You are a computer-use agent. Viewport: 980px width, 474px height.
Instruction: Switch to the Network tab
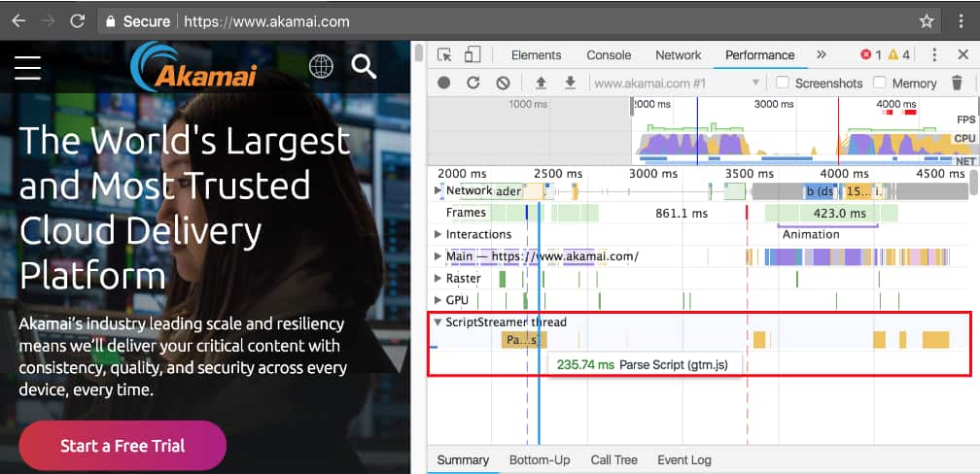coord(678,55)
